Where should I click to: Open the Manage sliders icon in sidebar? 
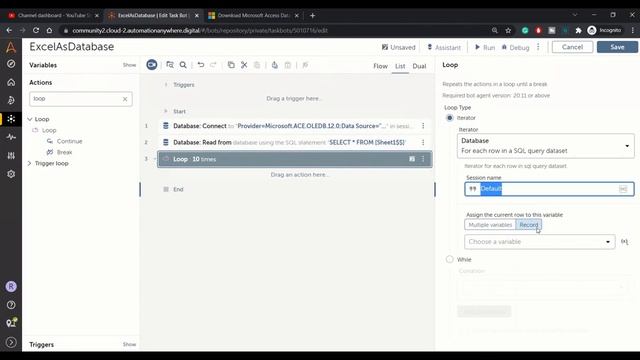click(11, 156)
